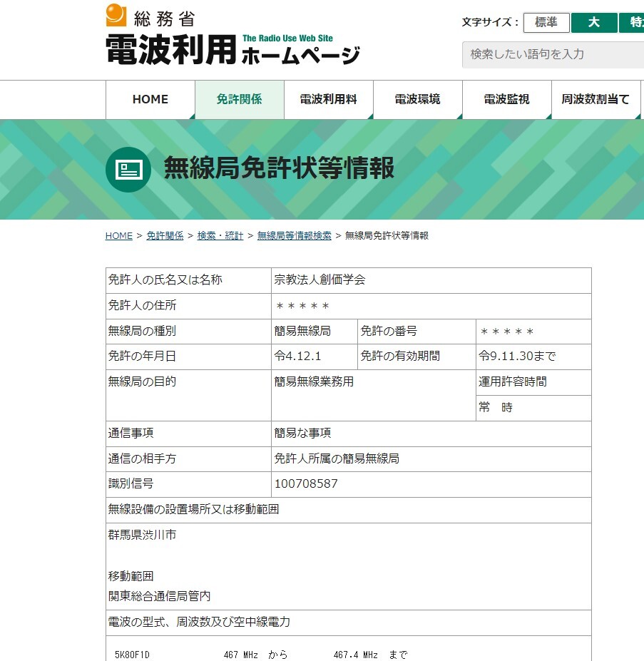Click the orange 総務省 logo icon
Viewport: 644px width, 661px height.
pyautogui.click(x=116, y=15)
